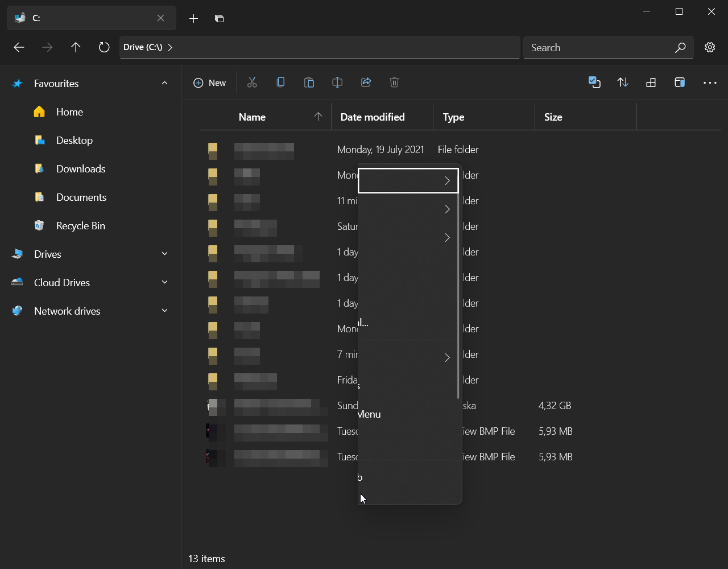Open the See more ellipsis menu

pos(710,83)
